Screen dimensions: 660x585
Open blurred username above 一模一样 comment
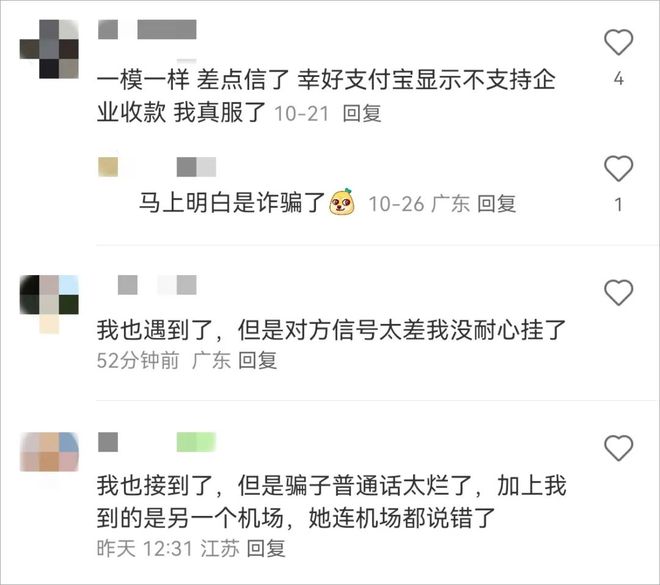click(x=147, y=29)
